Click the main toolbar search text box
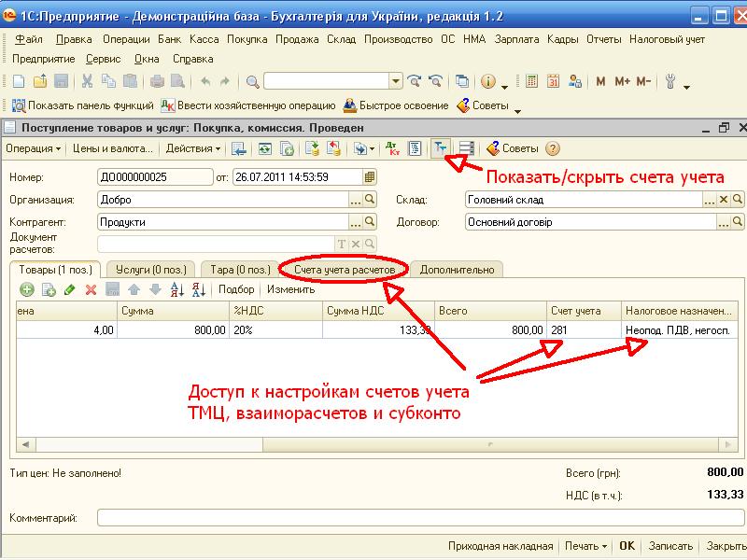This screenshot has width=747, height=560. click(x=327, y=81)
